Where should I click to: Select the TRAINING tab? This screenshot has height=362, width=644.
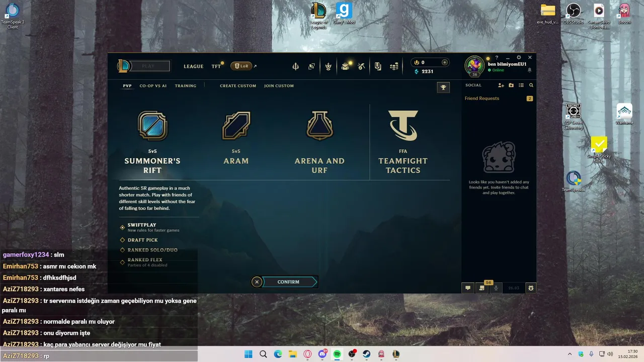(186, 86)
